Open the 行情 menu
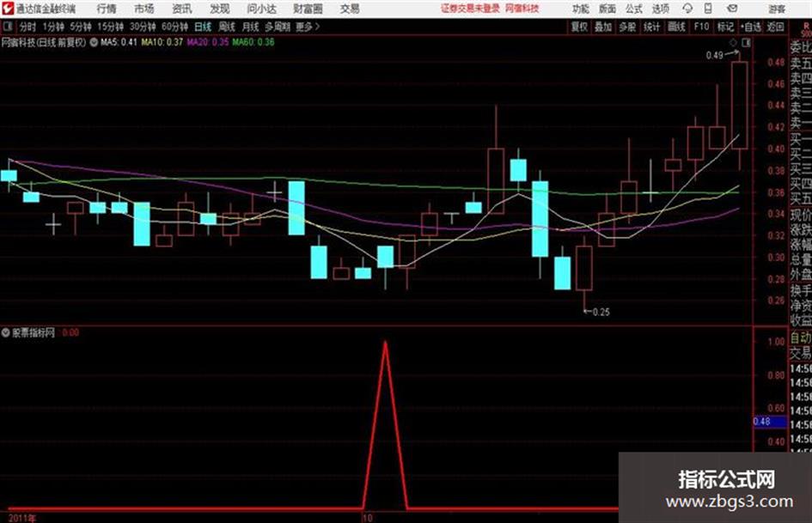This screenshot has height=523, width=812. (x=107, y=9)
